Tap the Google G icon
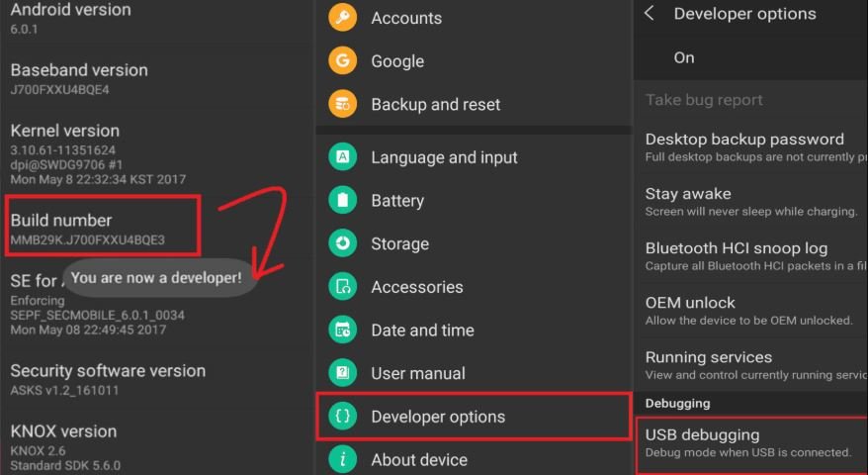This screenshot has width=868, height=475. click(343, 61)
